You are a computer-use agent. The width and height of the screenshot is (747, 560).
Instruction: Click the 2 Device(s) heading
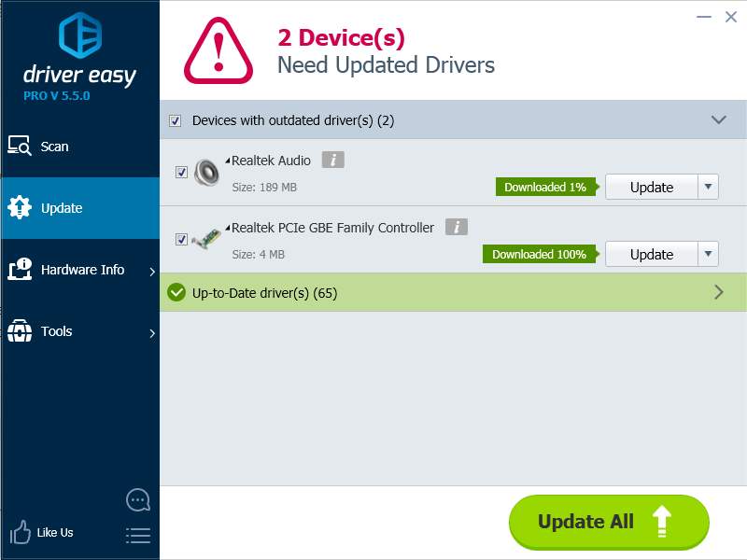pos(341,37)
